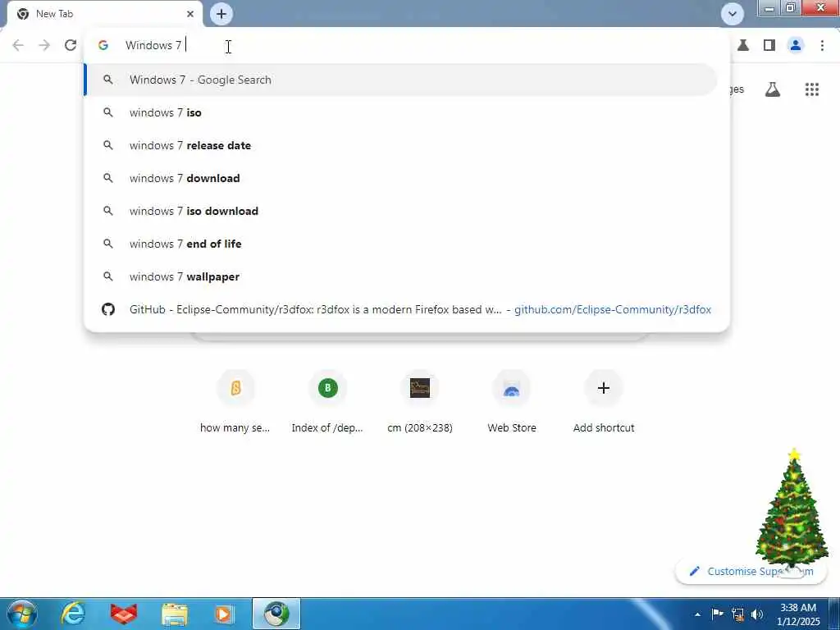Open Chrome three-dot menu
Image resolution: width=840 pixels, height=630 pixels.
click(822, 46)
